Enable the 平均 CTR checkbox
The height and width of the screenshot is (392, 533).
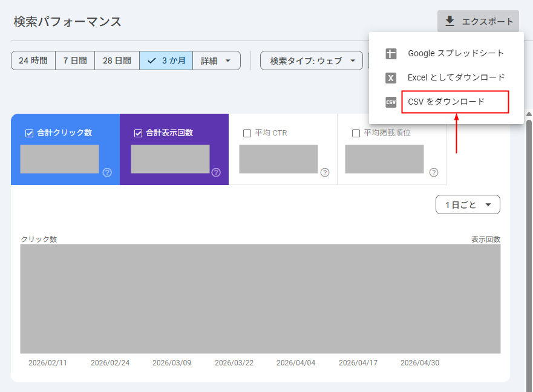(x=247, y=133)
